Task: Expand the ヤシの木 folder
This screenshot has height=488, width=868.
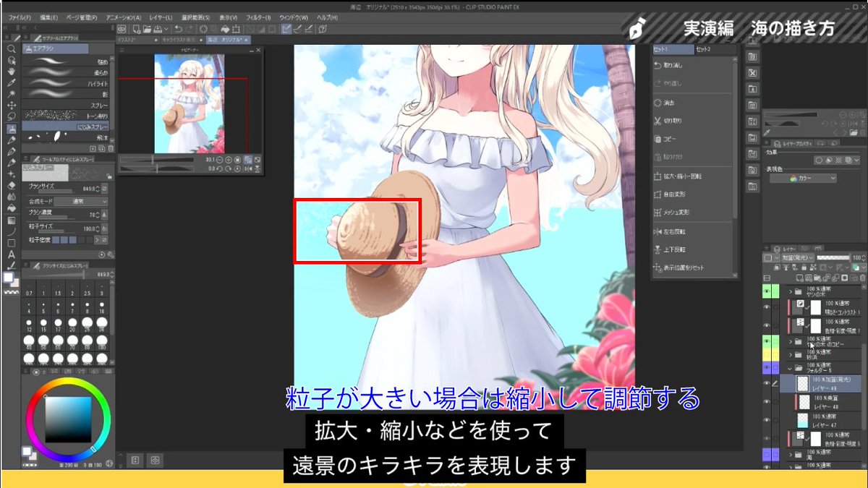Action: click(792, 291)
